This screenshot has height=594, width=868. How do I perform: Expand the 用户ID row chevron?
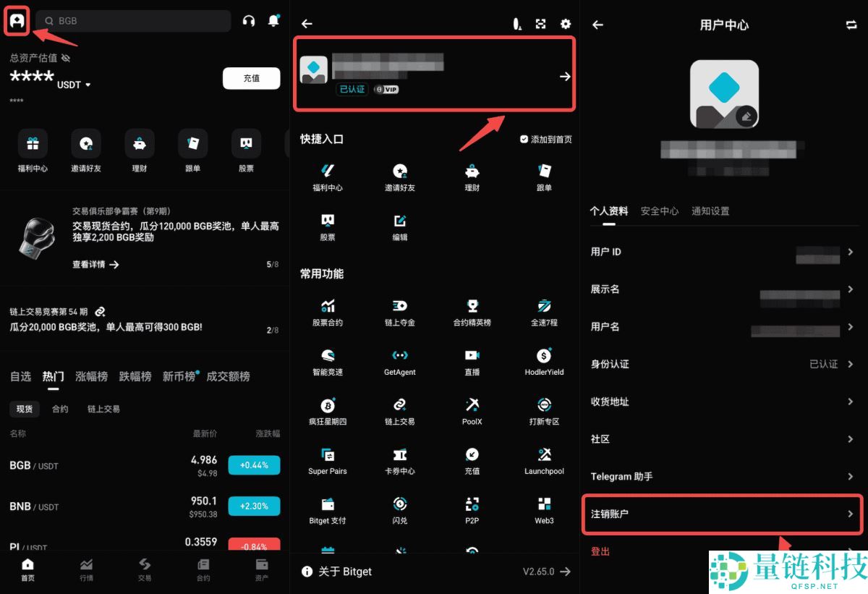pyautogui.click(x=851, y=252)
